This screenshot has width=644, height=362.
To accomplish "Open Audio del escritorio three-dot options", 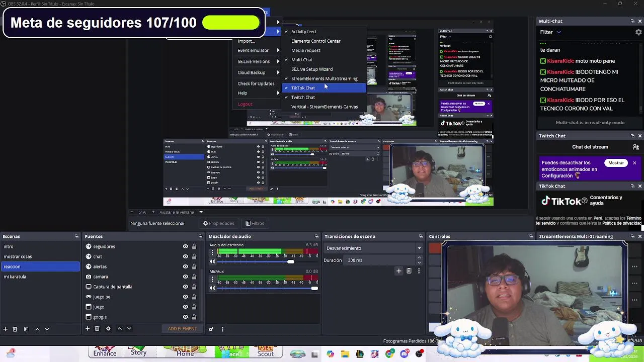I will pos(212,253).
